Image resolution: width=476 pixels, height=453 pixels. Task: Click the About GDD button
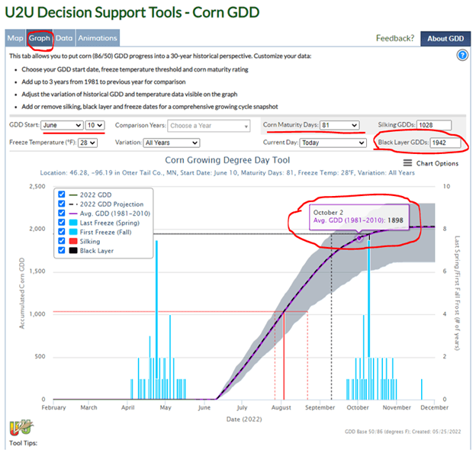[x=445, y=38]
